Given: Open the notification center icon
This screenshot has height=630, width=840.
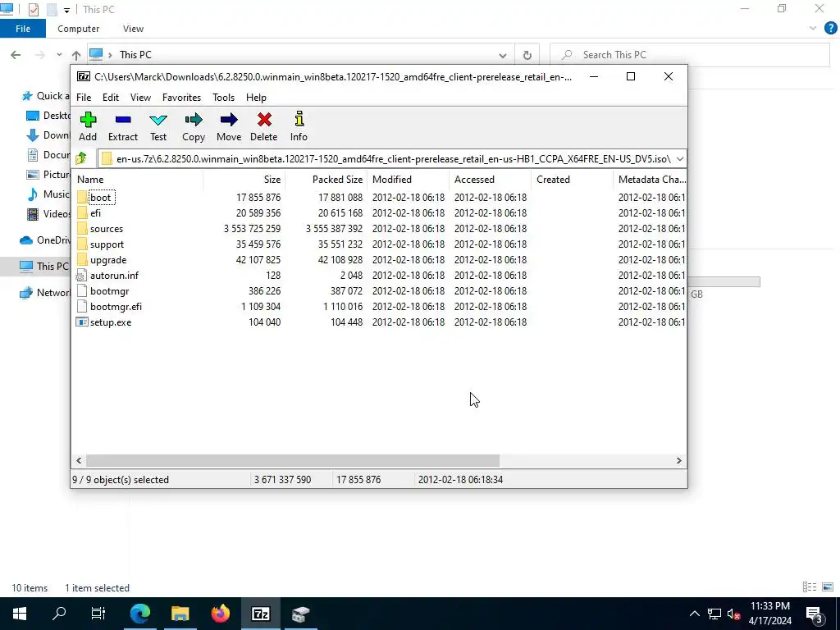Looking at the screenshot, I should coord(815,614).
